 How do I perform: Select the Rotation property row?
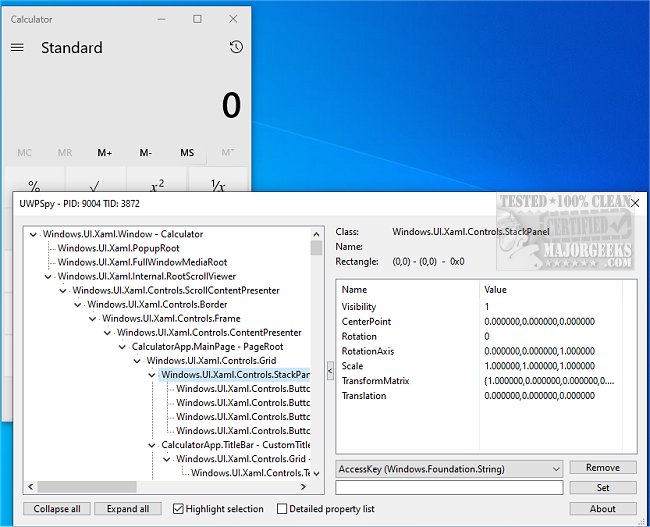(x=479, y=336)
